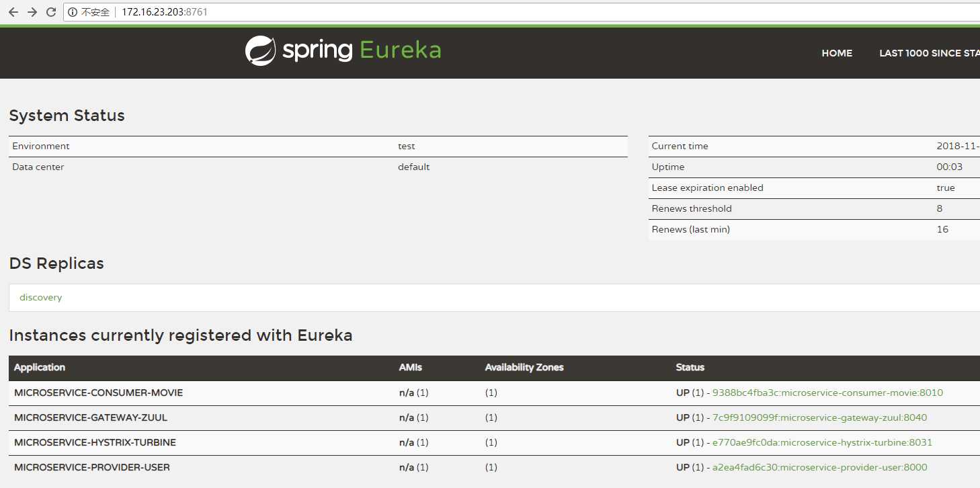Image resolution: width=980 pixels, height=488 pixels.
Task: Click the 'test' environment value
Action: 406,146
